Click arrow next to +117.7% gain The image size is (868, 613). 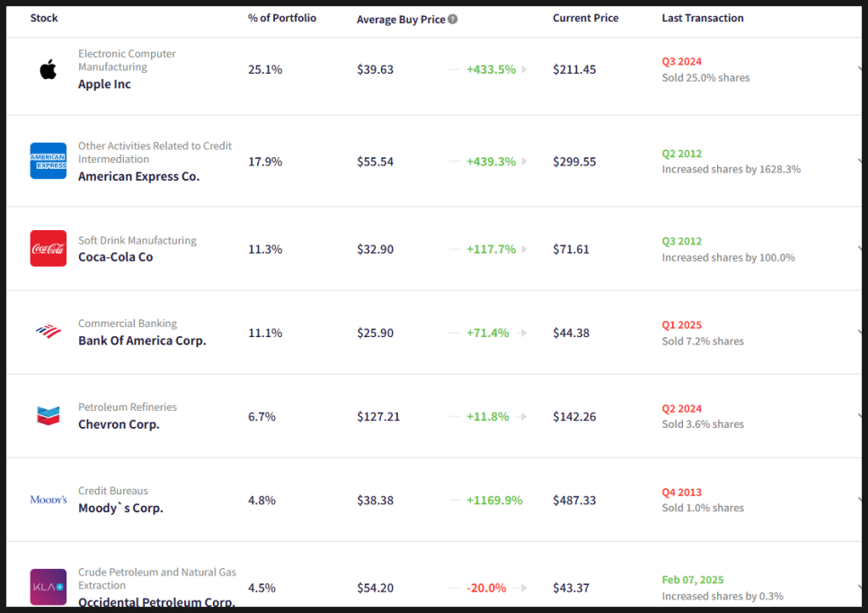[x=524, y=249]
